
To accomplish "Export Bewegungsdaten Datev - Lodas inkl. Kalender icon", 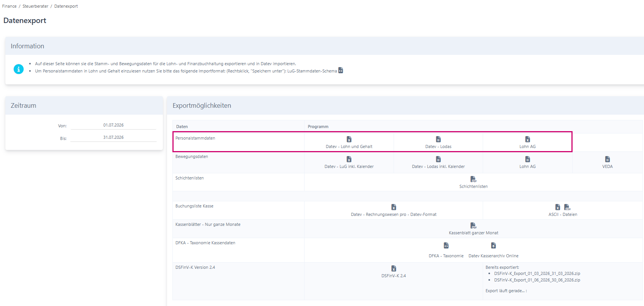I will 438,159.
